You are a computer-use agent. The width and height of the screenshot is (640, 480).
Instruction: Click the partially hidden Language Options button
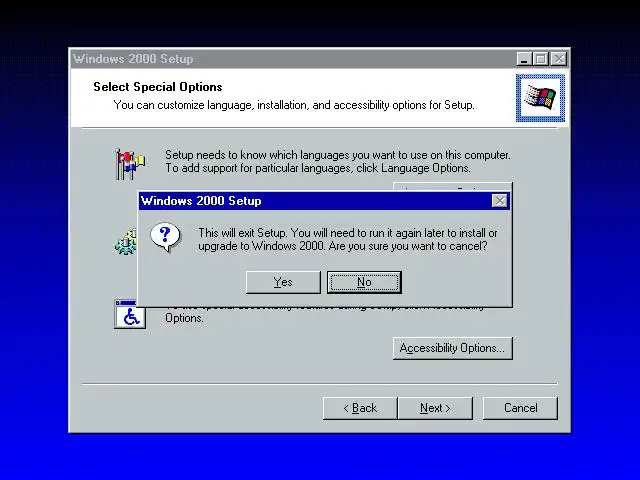click(x=452, y=187)
